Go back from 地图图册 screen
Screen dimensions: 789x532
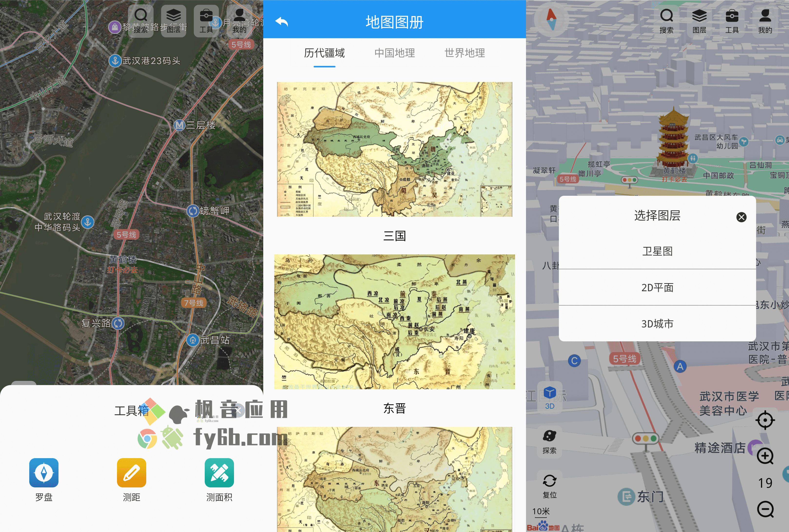tap(282, 22)
